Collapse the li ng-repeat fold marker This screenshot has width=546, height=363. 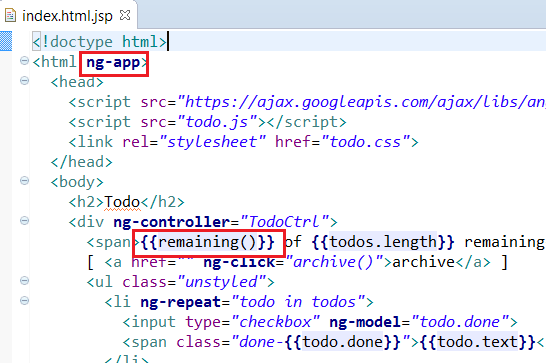[x=24, y=301]
